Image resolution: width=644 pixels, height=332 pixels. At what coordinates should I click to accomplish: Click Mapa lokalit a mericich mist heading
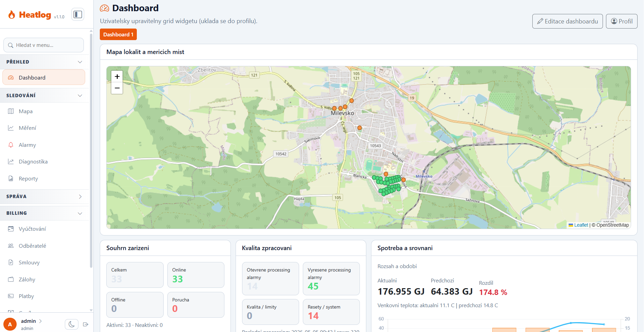tap(145, 52)
